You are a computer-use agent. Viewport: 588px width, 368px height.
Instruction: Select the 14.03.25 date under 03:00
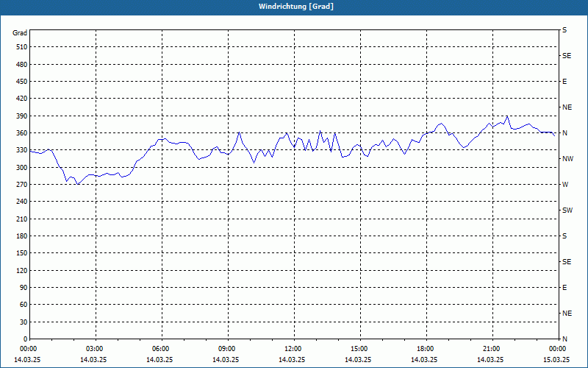coord(93,360)
